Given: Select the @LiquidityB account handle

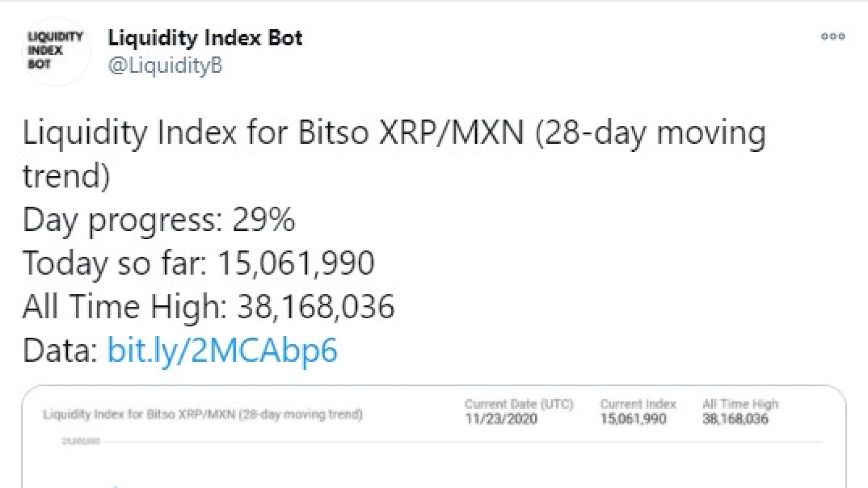Looking at the screenshot, I should click(x=165, y=65).
